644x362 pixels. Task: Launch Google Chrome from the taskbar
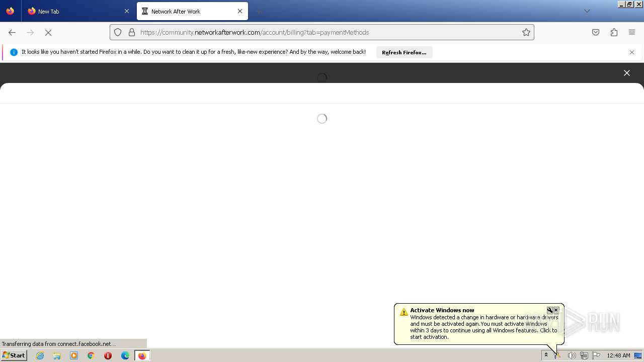(91, 355)
